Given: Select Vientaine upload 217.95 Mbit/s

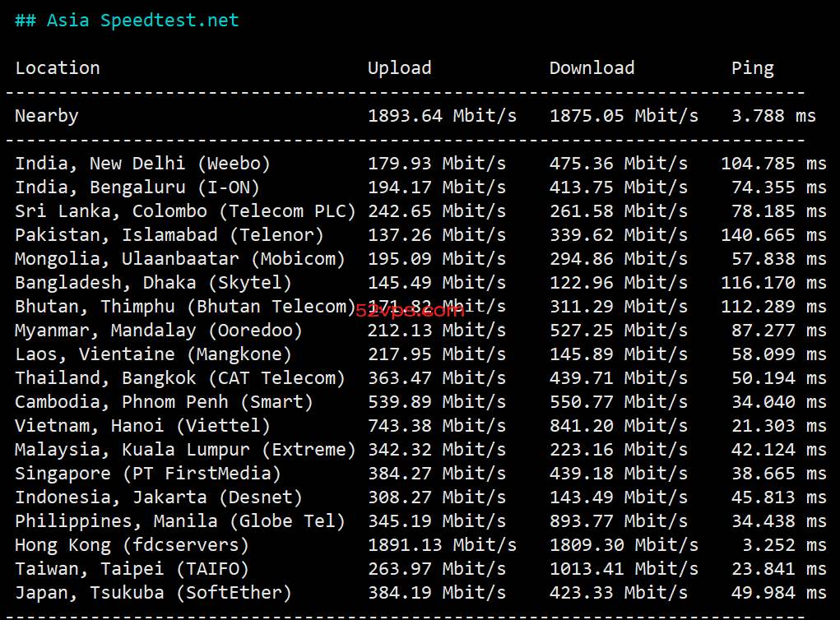Looking at the screenshot, I should [437, 354].
